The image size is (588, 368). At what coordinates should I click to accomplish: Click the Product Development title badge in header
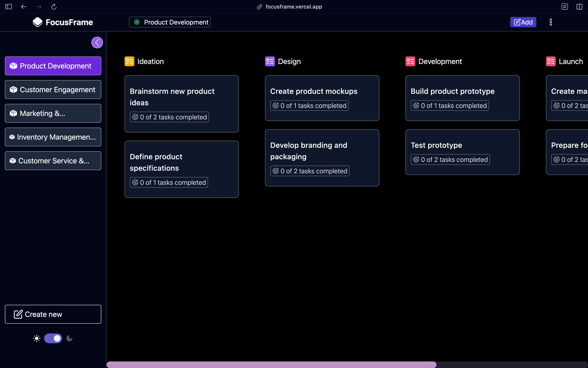(x=170, y=22)
